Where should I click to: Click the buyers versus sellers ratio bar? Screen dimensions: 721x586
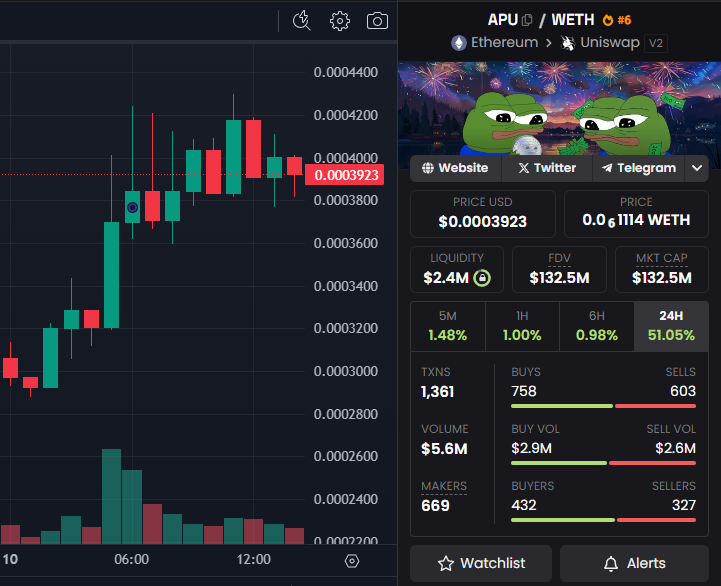click(603, 520)
